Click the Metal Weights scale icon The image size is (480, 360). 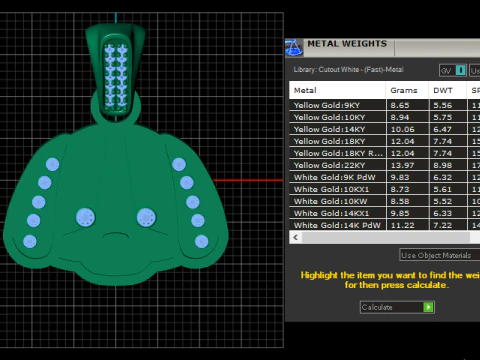coord(294,47)
